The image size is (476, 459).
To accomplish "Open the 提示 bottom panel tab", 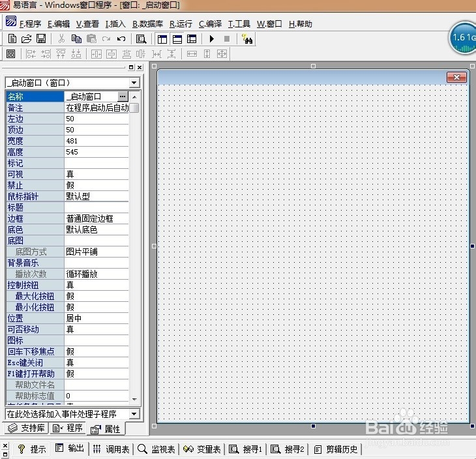I will point(31,449).
